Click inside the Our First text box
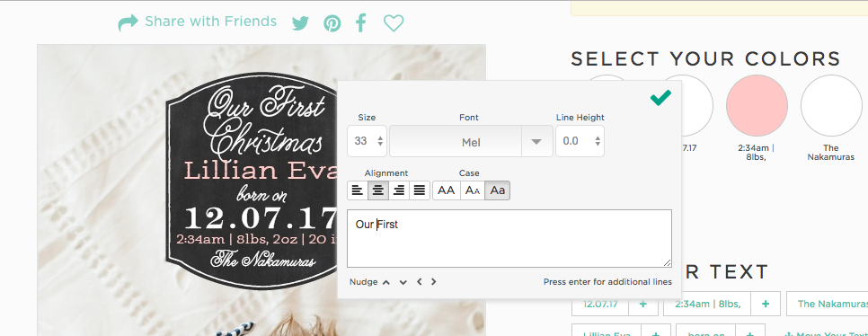868x336 pixels. [x=509, y=239]
